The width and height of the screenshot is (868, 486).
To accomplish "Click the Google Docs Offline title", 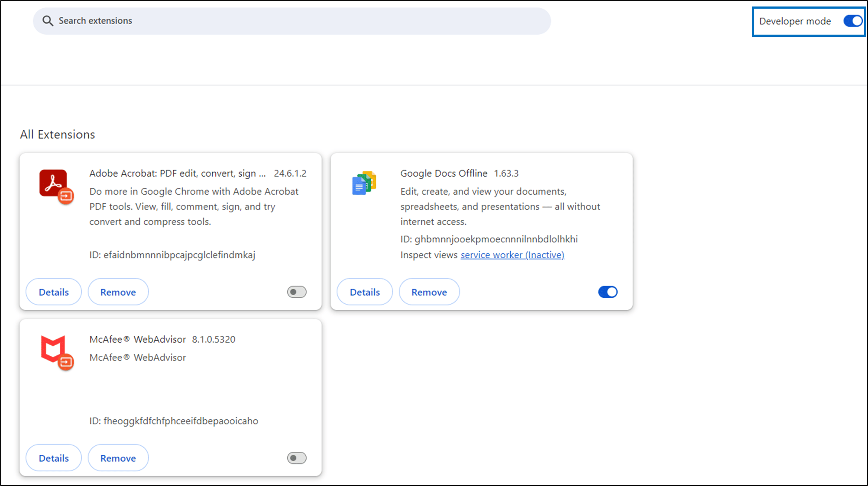I will (444, 174).
